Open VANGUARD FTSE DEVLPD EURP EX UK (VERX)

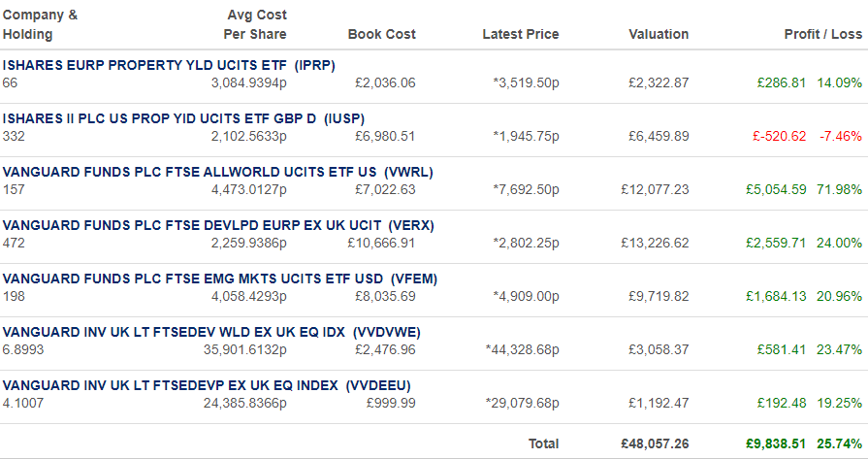click(x=218, y=225)
